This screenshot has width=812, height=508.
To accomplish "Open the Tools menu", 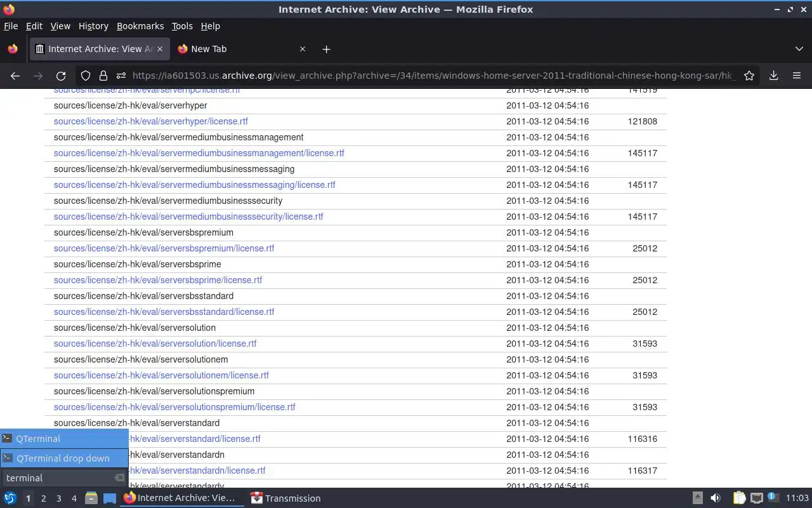I will [x=182, y=26].
